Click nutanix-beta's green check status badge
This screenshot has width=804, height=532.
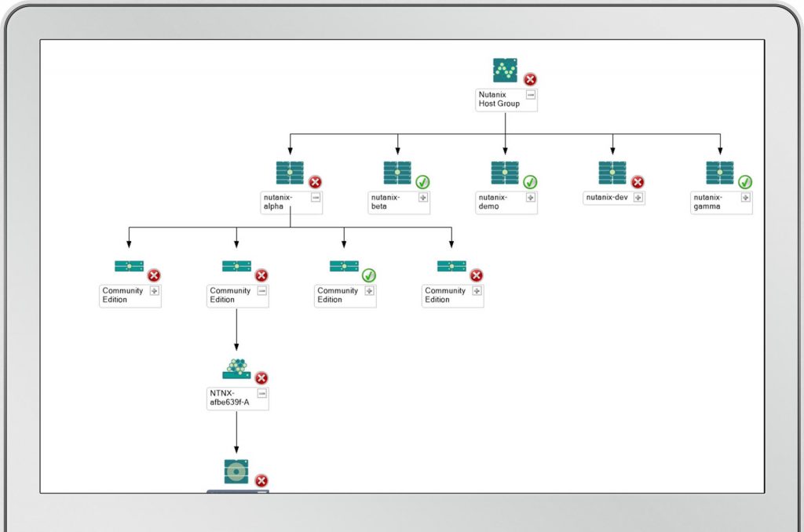(422, 182)
